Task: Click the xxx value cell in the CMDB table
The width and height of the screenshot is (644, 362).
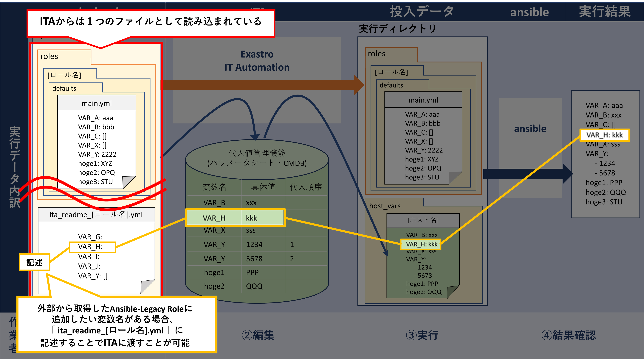Action: tap(251, 203)
